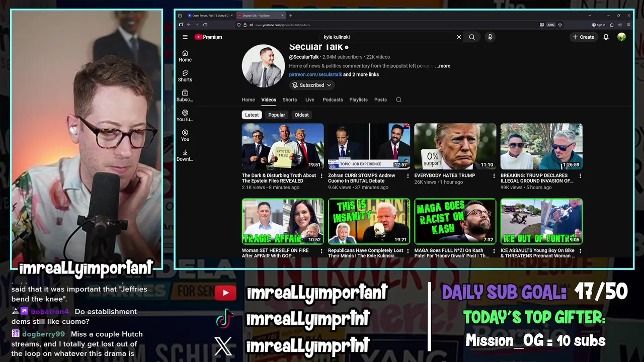This screenshot has height=362, width=644.
Task: Sort videos by Popular
Action: (x=277, y=115)
